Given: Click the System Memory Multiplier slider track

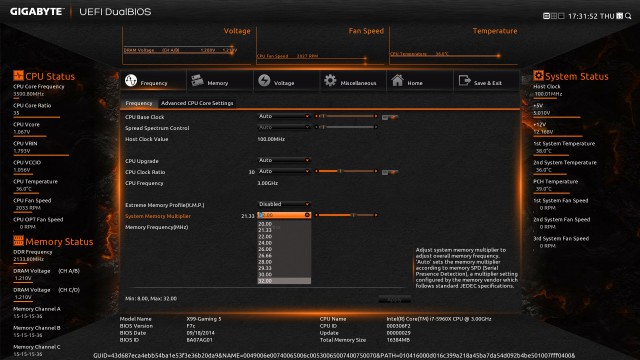Looking at the screenshot, I should pyautogui.click(x=346, y=215).
